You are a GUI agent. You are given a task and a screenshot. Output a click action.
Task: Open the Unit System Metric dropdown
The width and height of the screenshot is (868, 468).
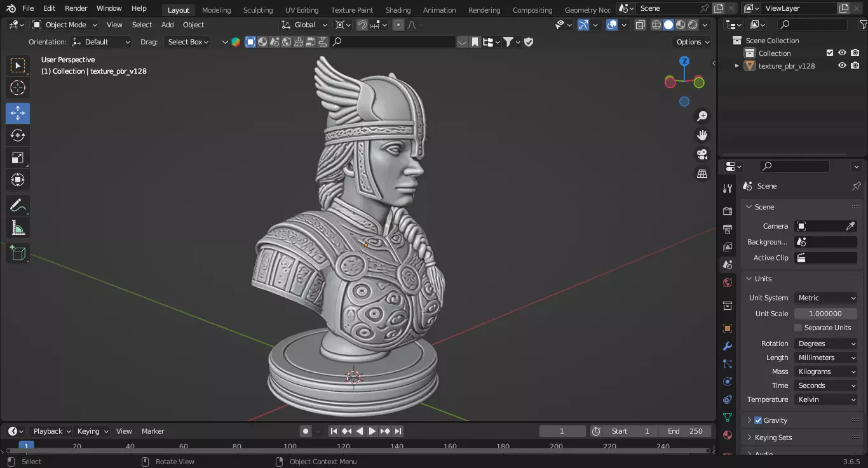pyautogui.click(x=826, y=298)
